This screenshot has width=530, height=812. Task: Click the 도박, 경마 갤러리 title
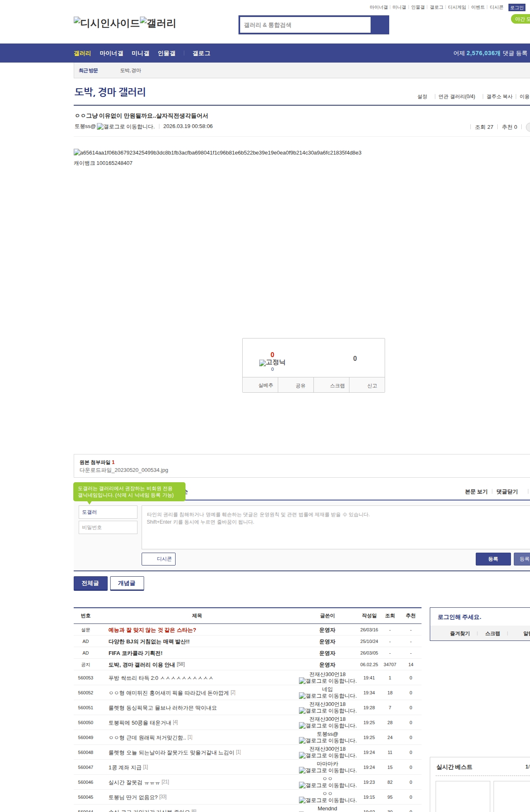tap(110, 92)
